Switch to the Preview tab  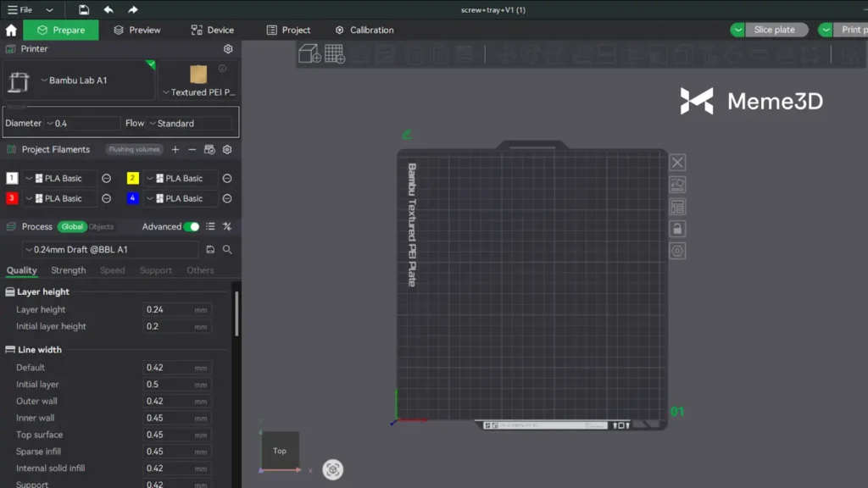pos(136,30)
